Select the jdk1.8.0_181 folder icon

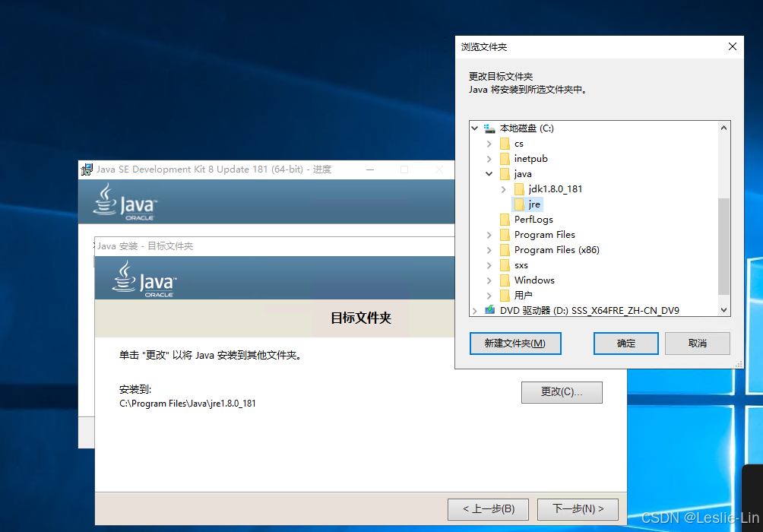pyautogui.click(x=521, y=189)
